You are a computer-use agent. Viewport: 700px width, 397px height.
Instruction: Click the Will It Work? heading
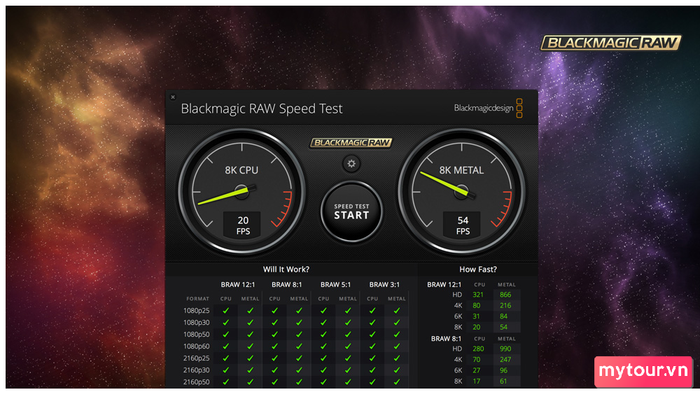pos(286,269)
